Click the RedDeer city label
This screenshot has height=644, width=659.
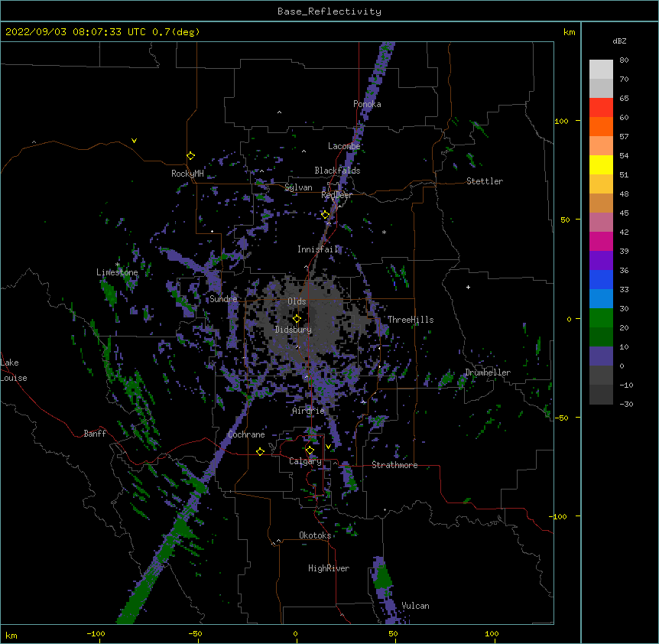[336, 195]
